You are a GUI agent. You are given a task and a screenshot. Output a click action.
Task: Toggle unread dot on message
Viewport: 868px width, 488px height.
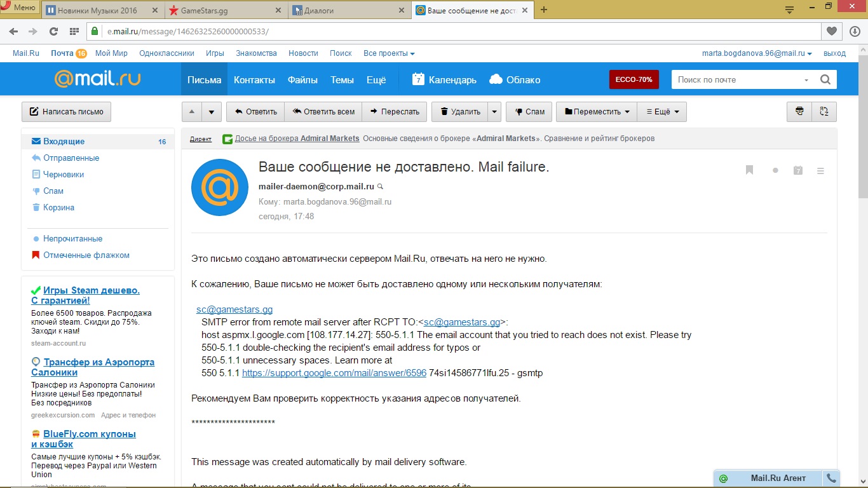775,170
